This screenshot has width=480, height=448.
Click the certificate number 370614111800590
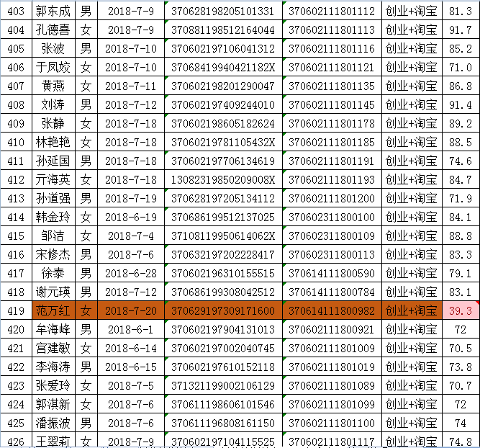coord(332,273)
